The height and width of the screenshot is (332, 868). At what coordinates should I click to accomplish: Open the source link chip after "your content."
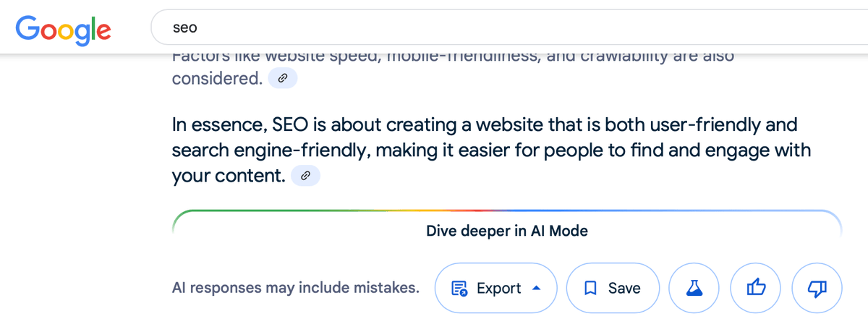click(x=305, y=175)
